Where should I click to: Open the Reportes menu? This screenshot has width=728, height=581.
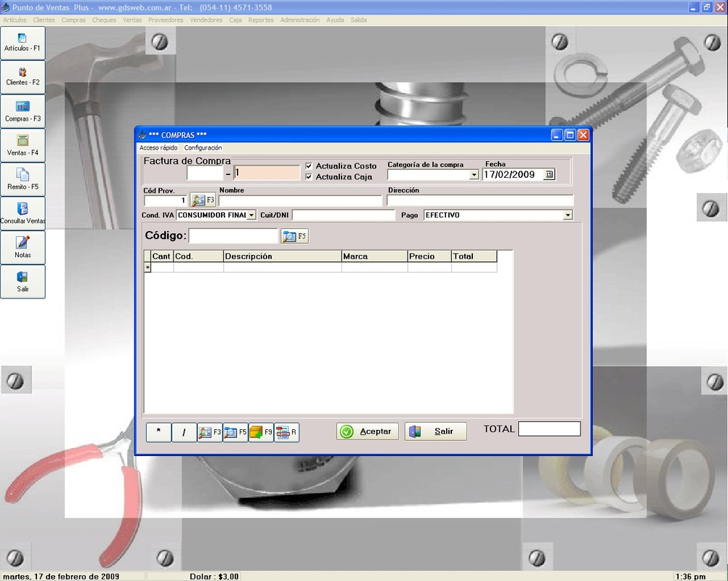pyautogui.click(x=261, y=20)
